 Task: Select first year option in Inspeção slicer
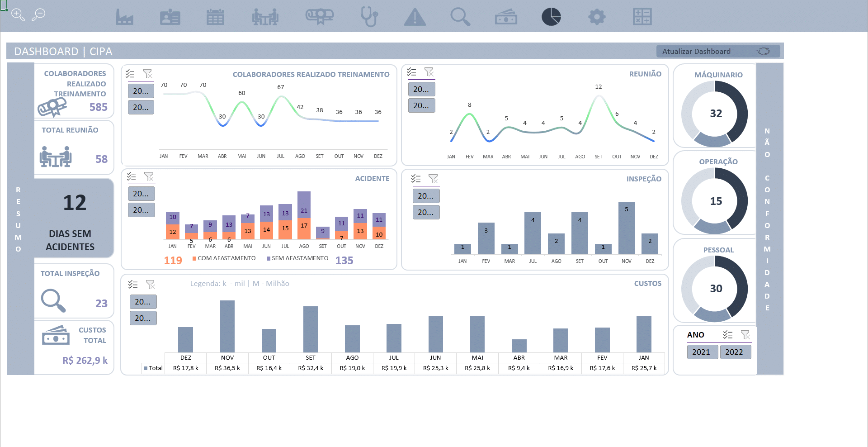tap(426, 196)
